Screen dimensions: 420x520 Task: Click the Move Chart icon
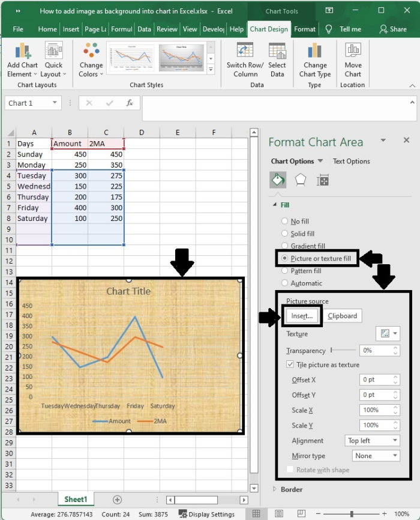[353, 50]
